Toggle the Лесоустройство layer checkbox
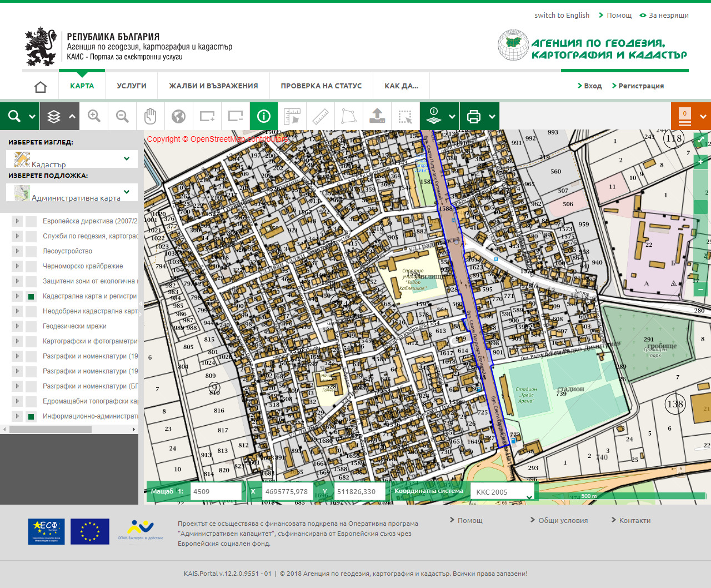Viewport: 711px width, 588px height. (31, 251)
